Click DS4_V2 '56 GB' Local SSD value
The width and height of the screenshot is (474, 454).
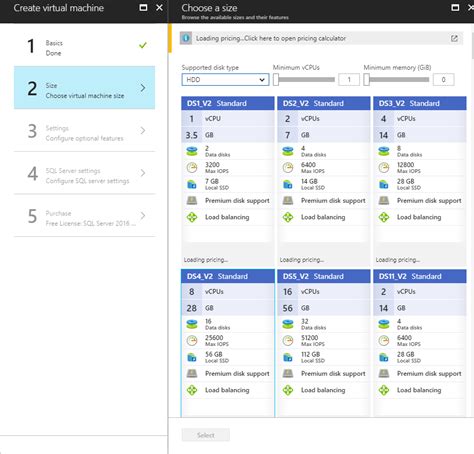click(x=214, y=354)
